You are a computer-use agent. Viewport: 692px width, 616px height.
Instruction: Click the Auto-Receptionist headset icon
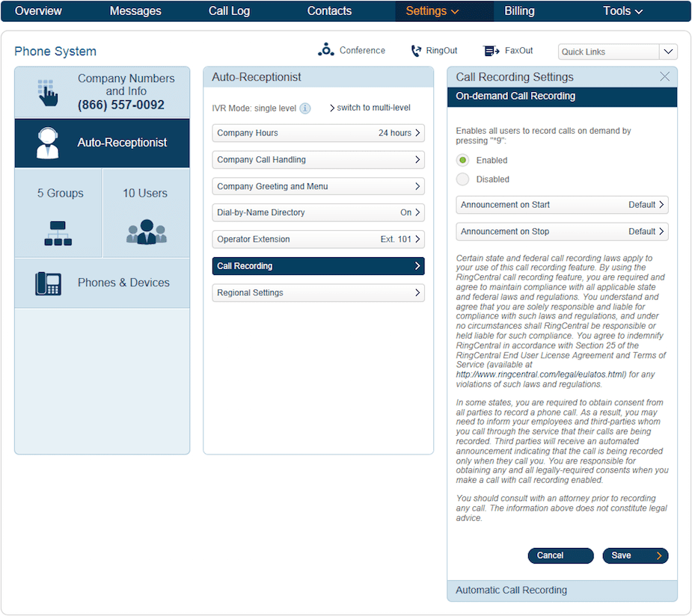[x=48, y=143]
